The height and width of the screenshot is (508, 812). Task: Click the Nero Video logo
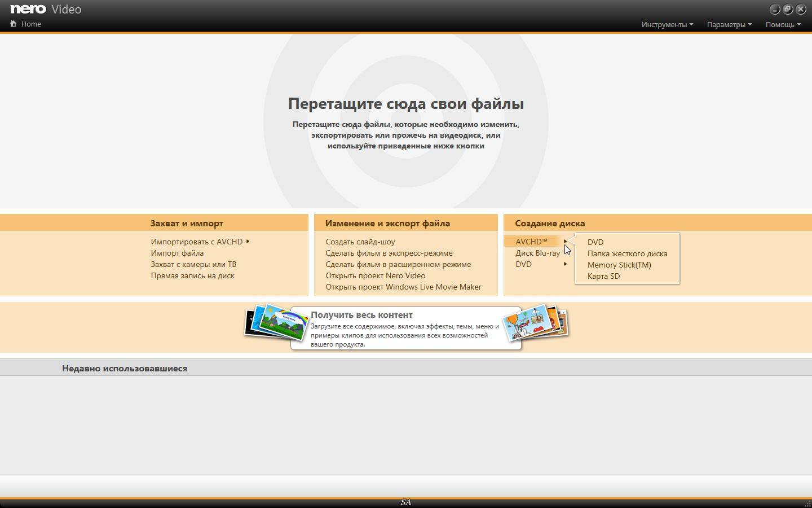[46, 9]
